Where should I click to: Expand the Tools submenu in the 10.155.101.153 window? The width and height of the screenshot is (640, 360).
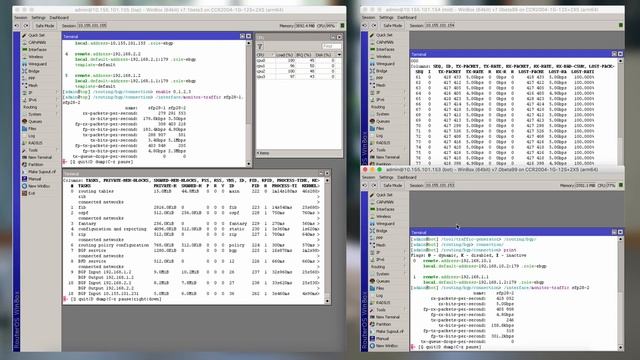(x=387, y=310)
